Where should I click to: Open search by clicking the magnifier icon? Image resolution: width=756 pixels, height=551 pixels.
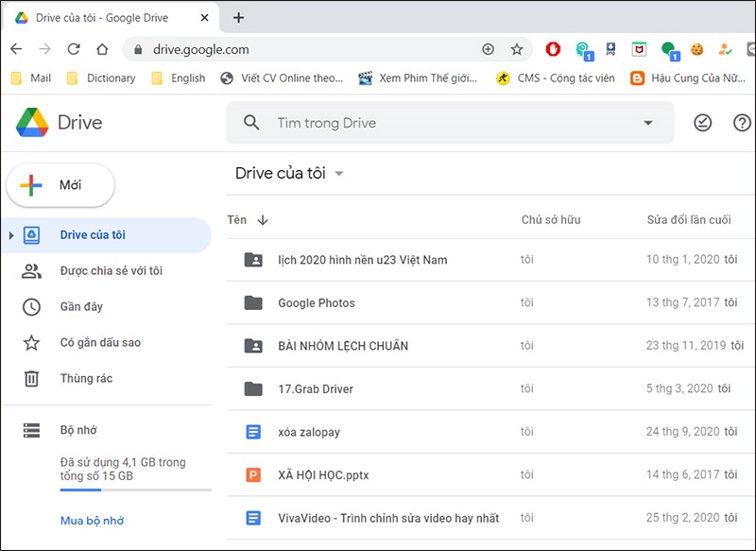[x=251, y=123]
